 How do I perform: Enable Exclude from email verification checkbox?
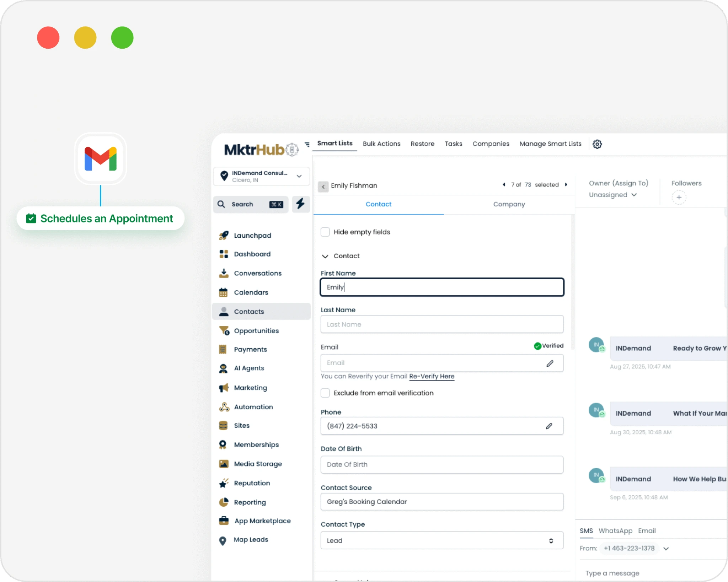pos(325,393)
